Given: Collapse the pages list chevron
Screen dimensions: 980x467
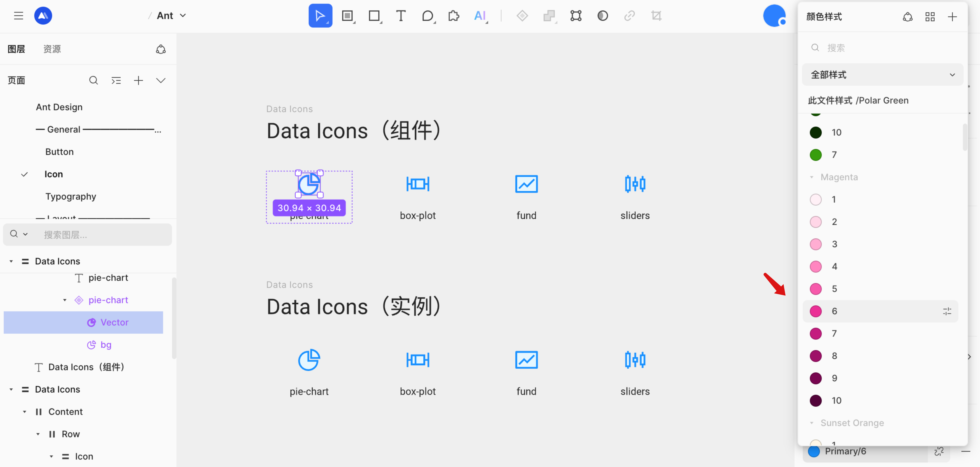Looking at the screenshot, I should click(161, 80).
